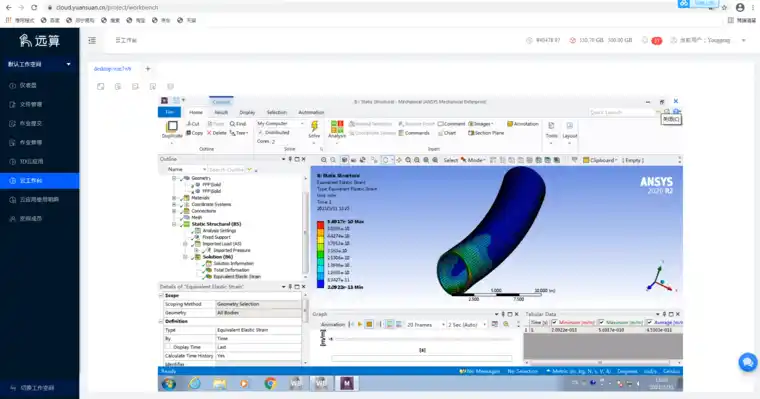760x399 pixels.
Task: Insert a Chart
Action: 447,133
